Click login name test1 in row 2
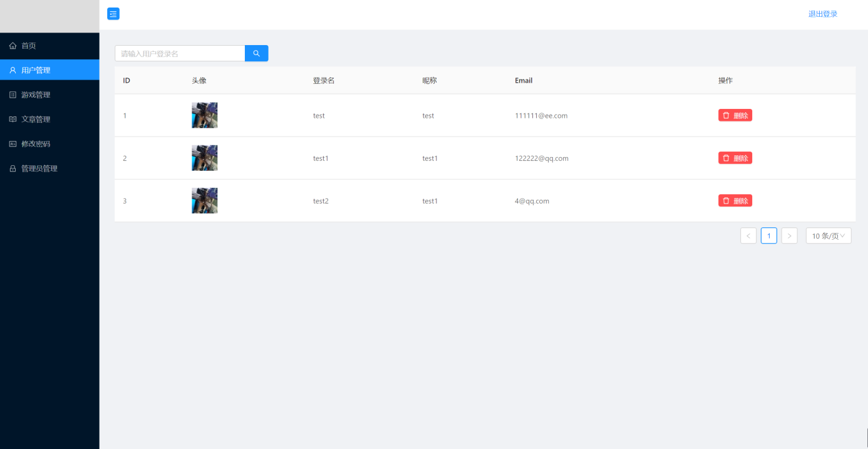 click(321, 158)
